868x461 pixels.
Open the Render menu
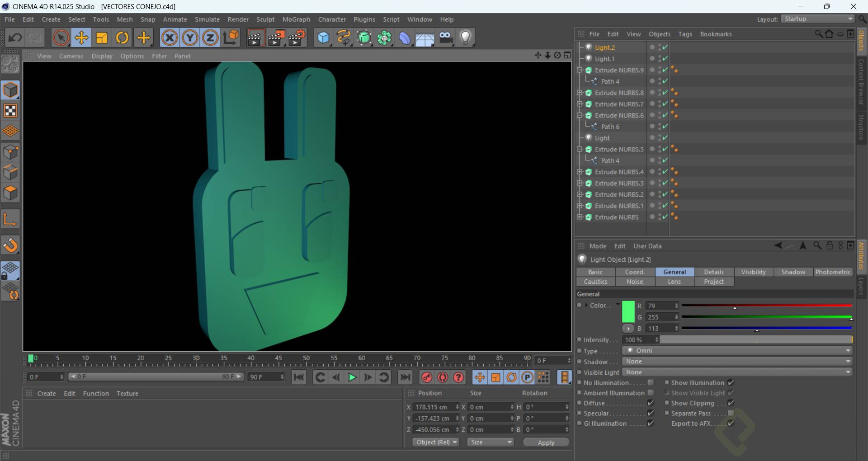(x=238, y=19)
